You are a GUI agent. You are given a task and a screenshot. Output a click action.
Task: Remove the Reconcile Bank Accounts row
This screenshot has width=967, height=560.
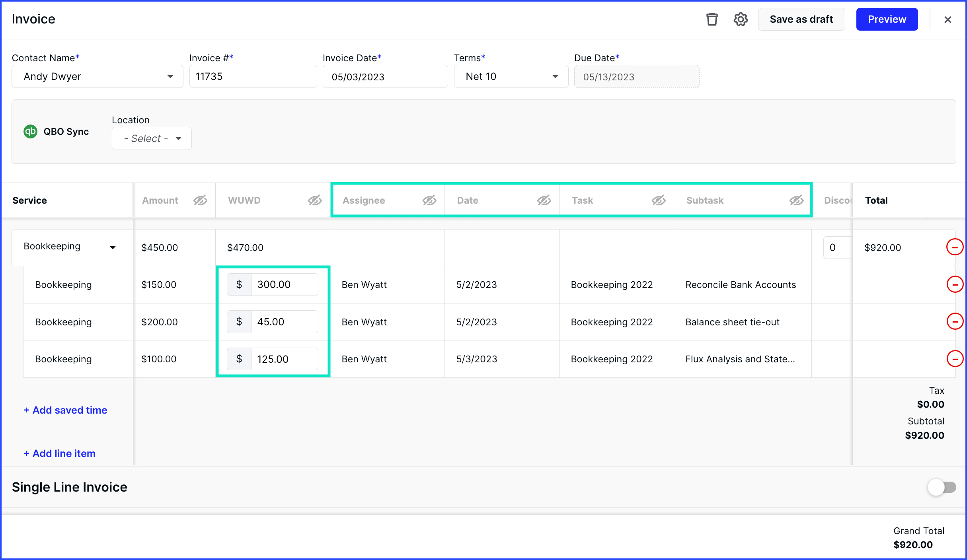click(x=955, y=284)
